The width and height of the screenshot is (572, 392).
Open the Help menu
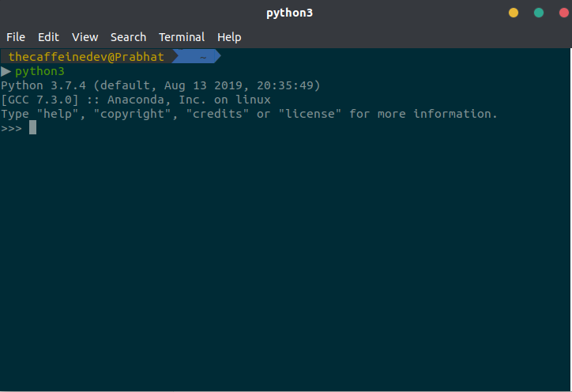click(x=229, y=37)
